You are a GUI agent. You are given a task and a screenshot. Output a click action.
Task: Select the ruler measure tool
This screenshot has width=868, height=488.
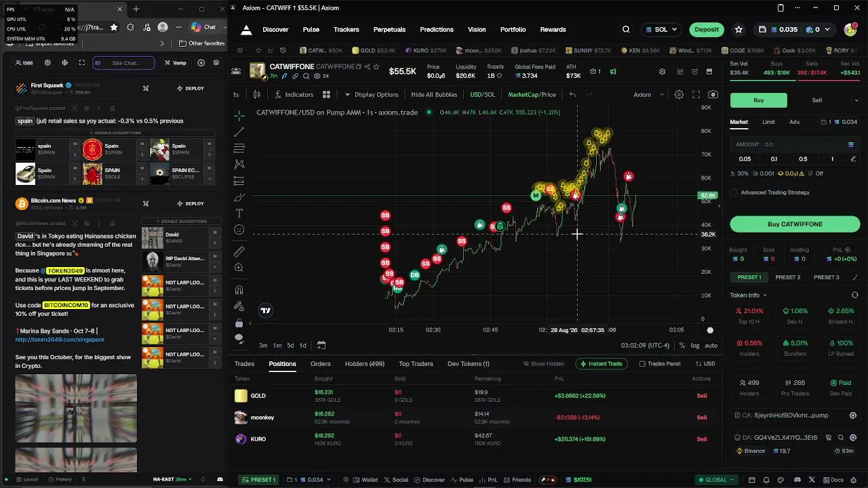tap(239, 251)
